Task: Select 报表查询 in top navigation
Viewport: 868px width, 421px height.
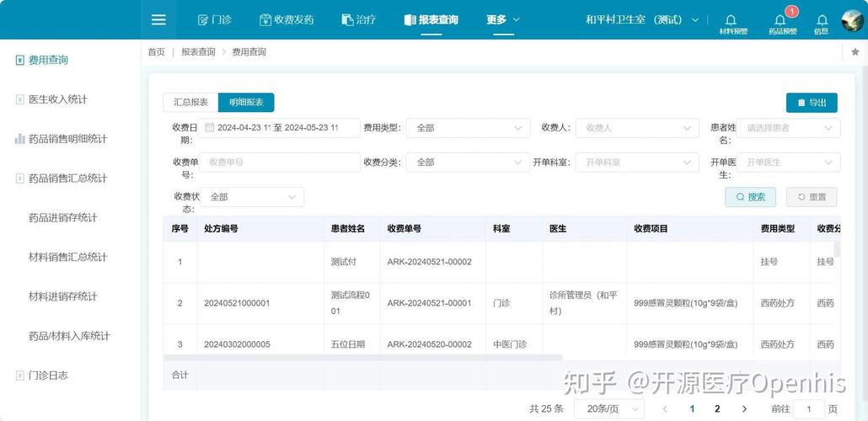Action: click(431, 20)
